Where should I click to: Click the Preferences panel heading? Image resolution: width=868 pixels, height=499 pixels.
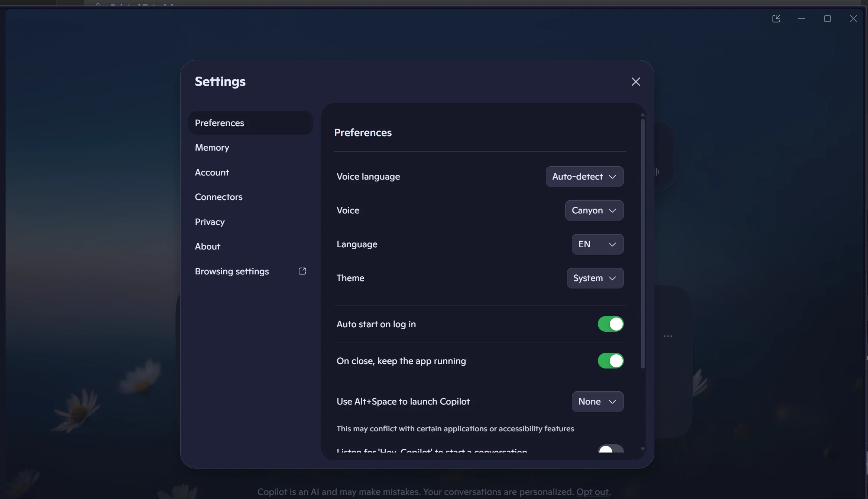(x=363, y=133)
